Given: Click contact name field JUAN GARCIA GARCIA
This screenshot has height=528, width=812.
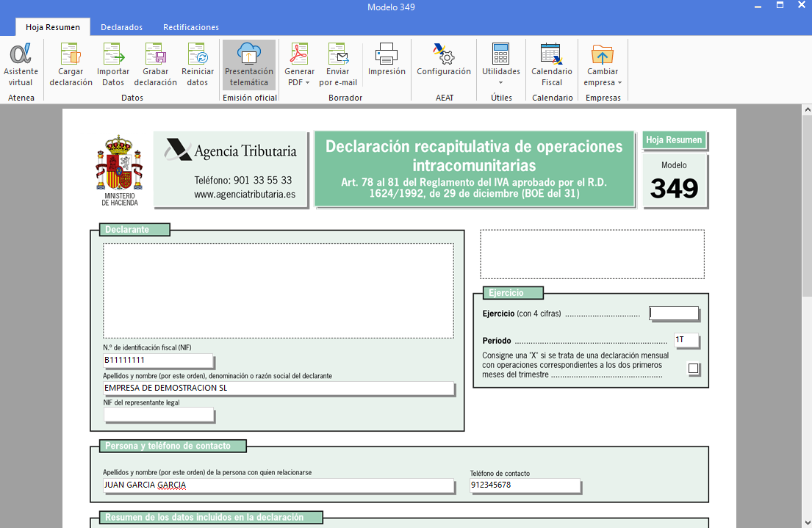Looking at the screenshot, I should pos(279,485).
